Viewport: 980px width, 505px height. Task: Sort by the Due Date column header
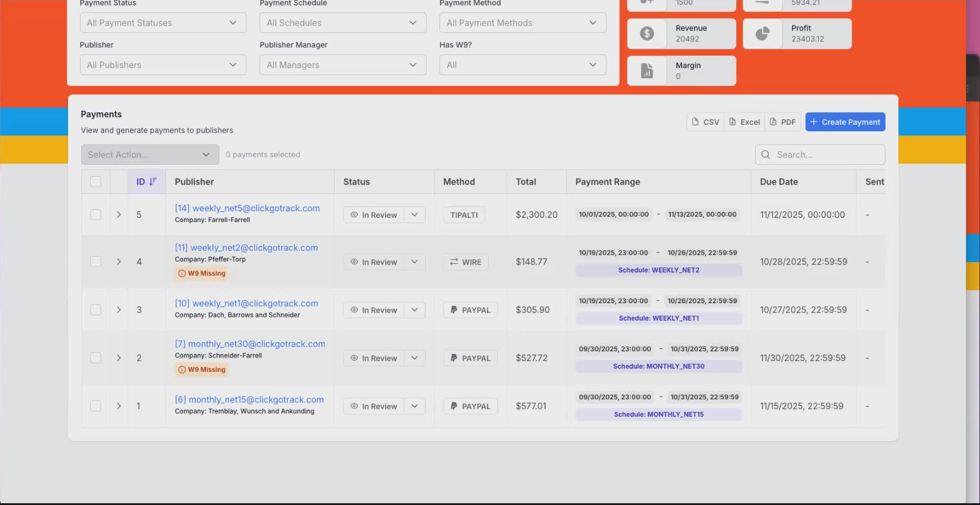(778, 181)
